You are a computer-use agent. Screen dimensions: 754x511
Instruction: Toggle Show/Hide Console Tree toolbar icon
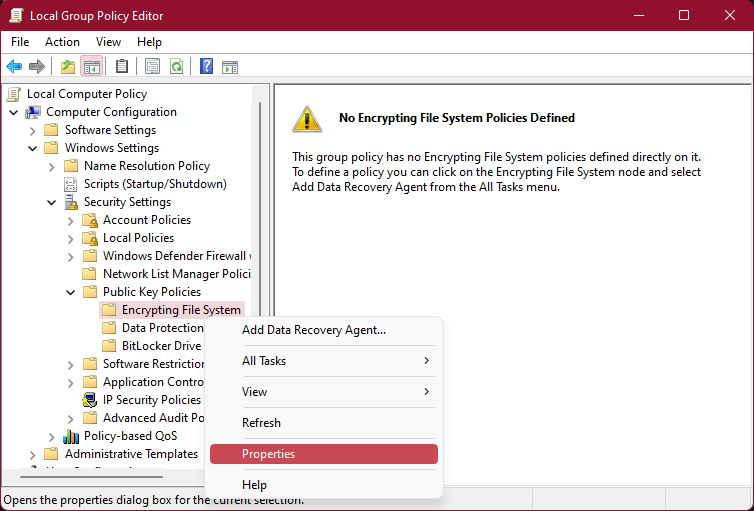91,66
